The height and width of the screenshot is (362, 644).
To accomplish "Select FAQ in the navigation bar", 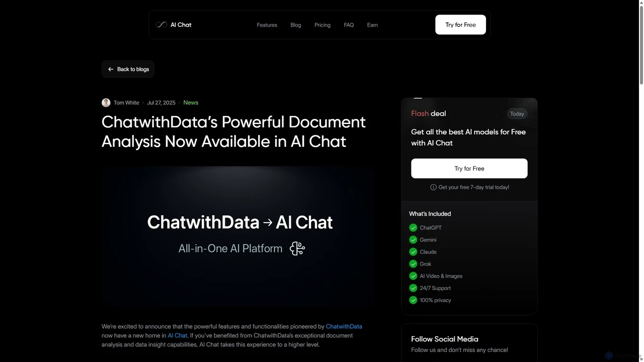I will pyautogui.click(x=349, y=25).
